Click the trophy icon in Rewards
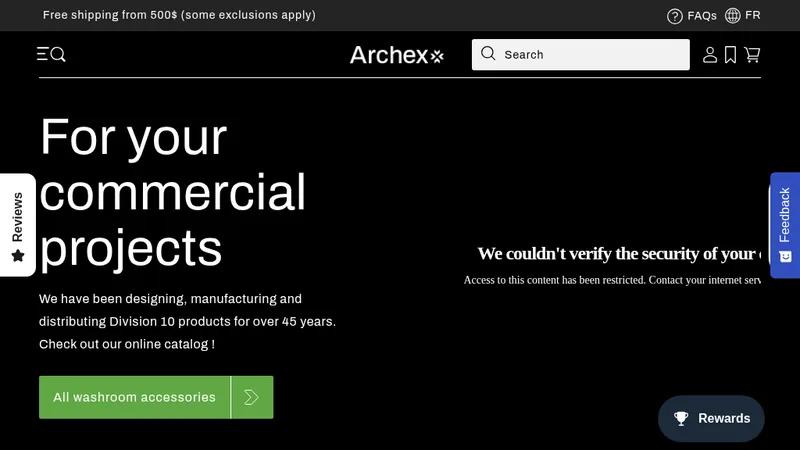 (681, 418)
